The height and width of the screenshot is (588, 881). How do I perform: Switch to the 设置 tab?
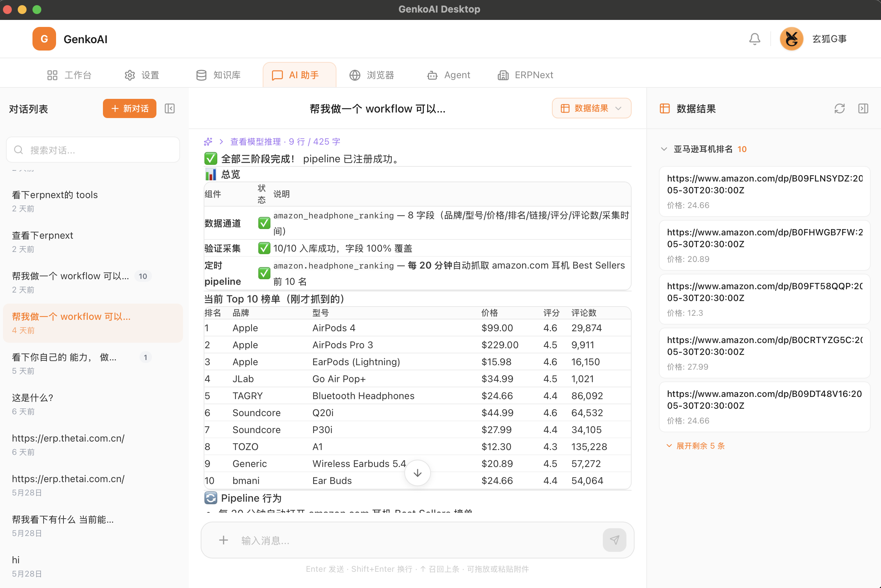[x=142, y=75]
